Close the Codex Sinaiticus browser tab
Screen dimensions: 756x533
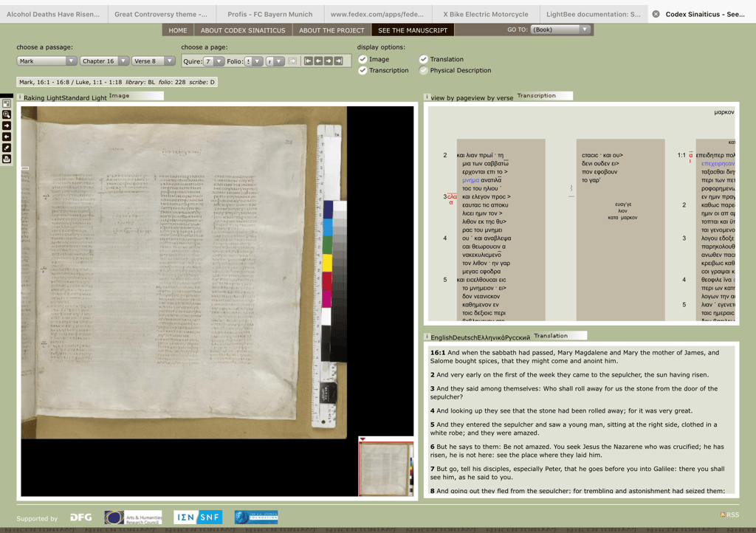tap(656, 15)
